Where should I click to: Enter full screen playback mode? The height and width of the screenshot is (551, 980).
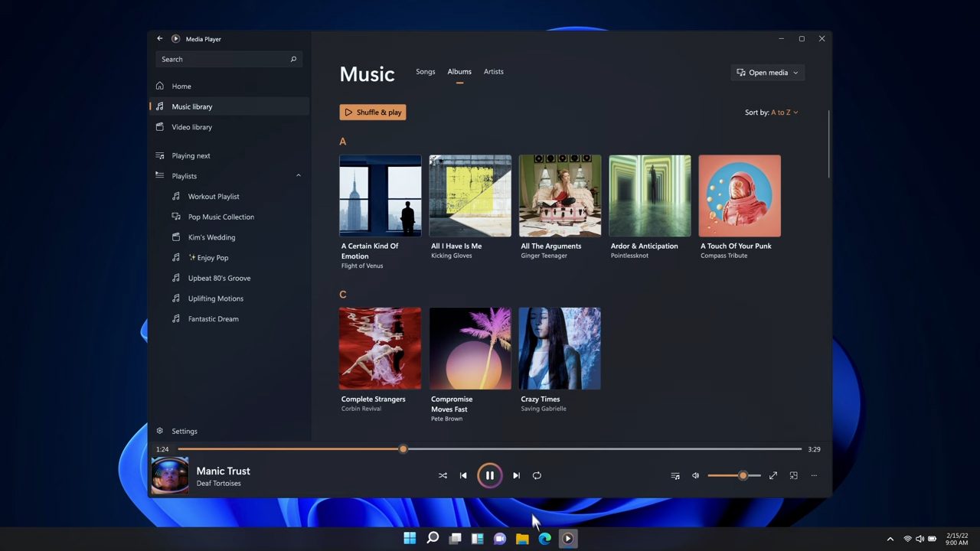[x=773, y=475]
